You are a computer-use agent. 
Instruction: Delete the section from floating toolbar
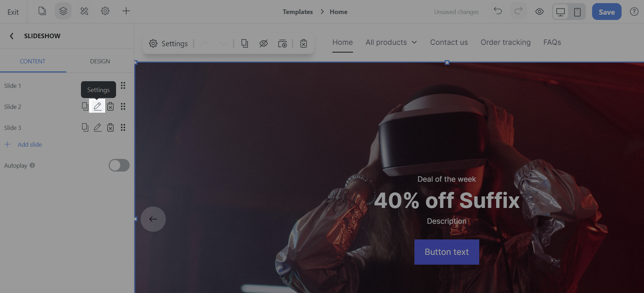[x=303, y=43]
